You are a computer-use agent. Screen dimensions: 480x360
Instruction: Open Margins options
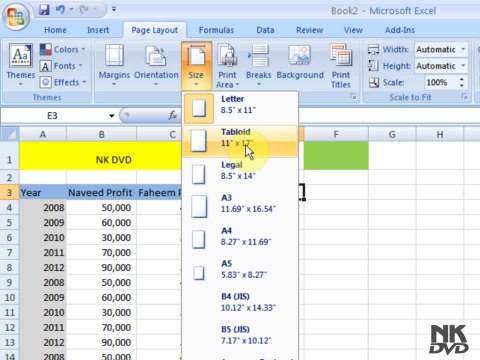[114, 65]
